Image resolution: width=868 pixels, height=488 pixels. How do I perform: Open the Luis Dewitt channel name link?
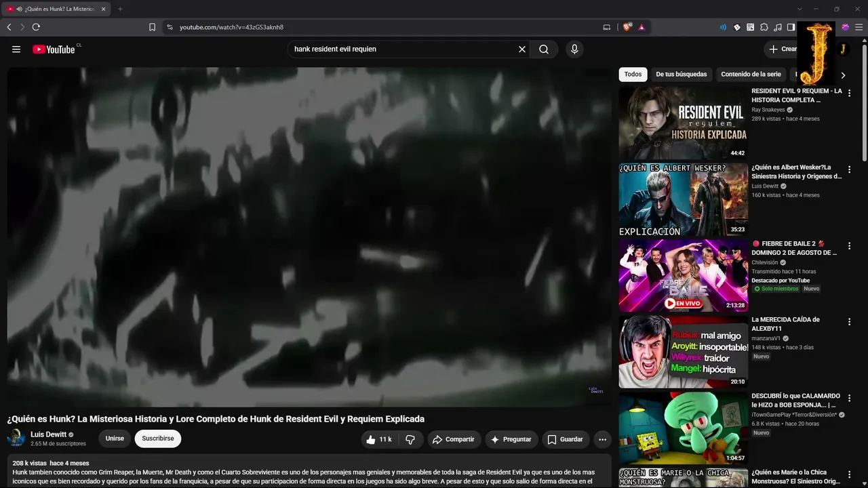pos(49,434)
